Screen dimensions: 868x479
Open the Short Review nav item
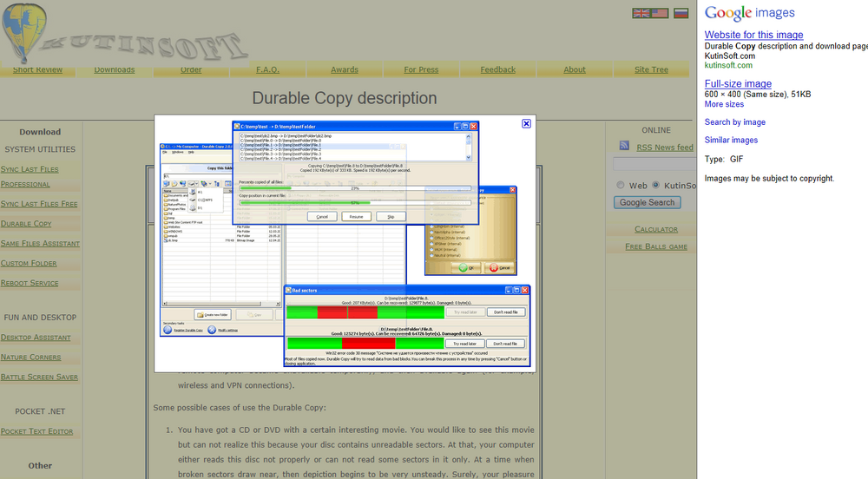[x=37, y=69]
